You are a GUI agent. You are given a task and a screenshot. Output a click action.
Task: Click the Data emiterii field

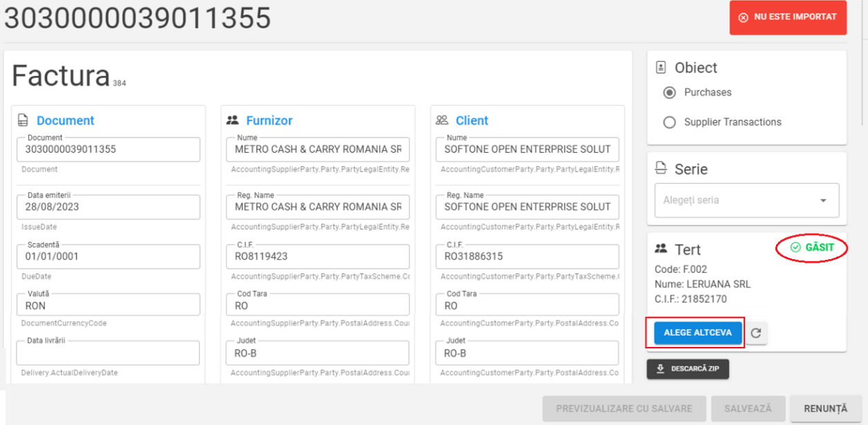(109, 207)
